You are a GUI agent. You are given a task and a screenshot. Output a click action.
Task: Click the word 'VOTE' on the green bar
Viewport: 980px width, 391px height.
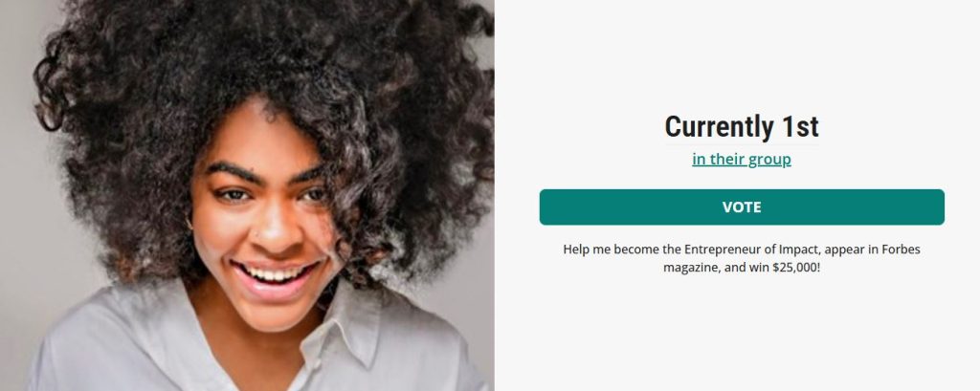742,207
